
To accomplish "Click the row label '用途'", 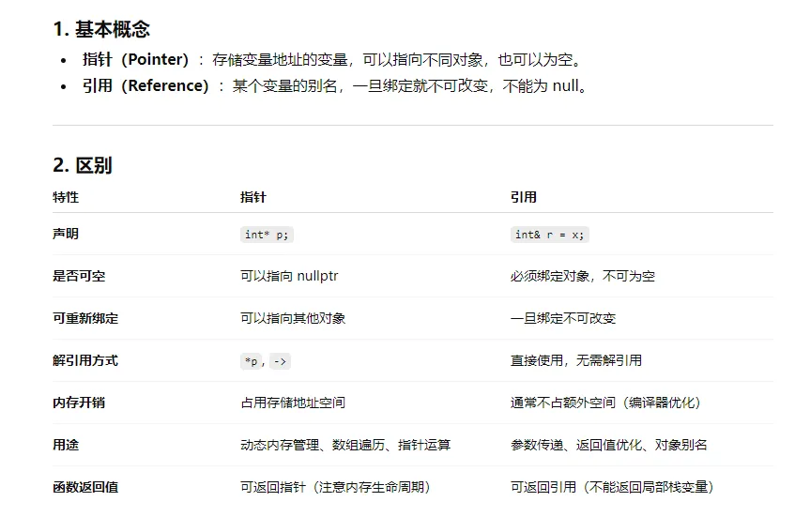I will 66,445.
